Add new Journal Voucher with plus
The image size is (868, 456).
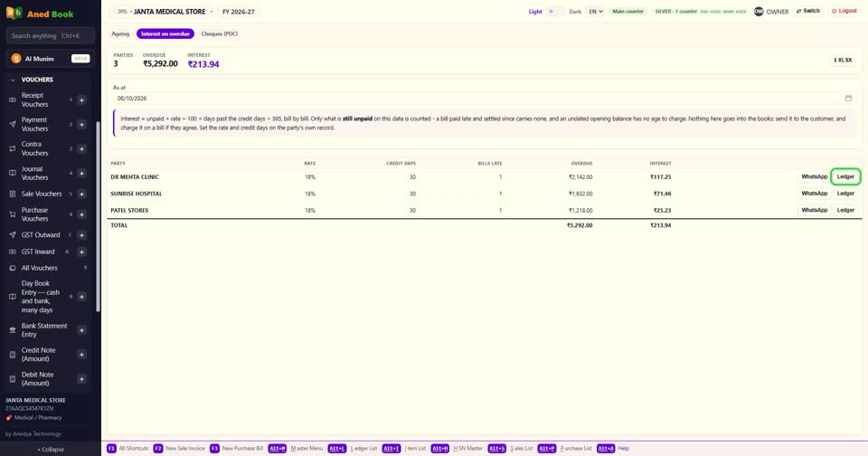pos(81,174)
